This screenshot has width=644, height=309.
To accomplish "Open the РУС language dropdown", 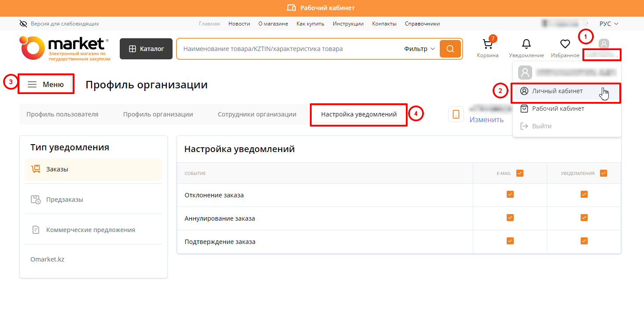I will coord(609,24).
